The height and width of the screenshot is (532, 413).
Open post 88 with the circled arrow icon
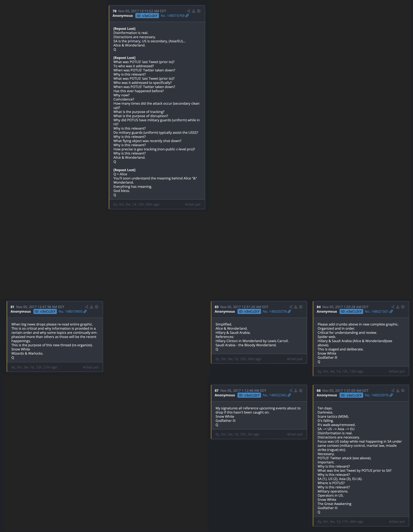click(x=403, y=391)
